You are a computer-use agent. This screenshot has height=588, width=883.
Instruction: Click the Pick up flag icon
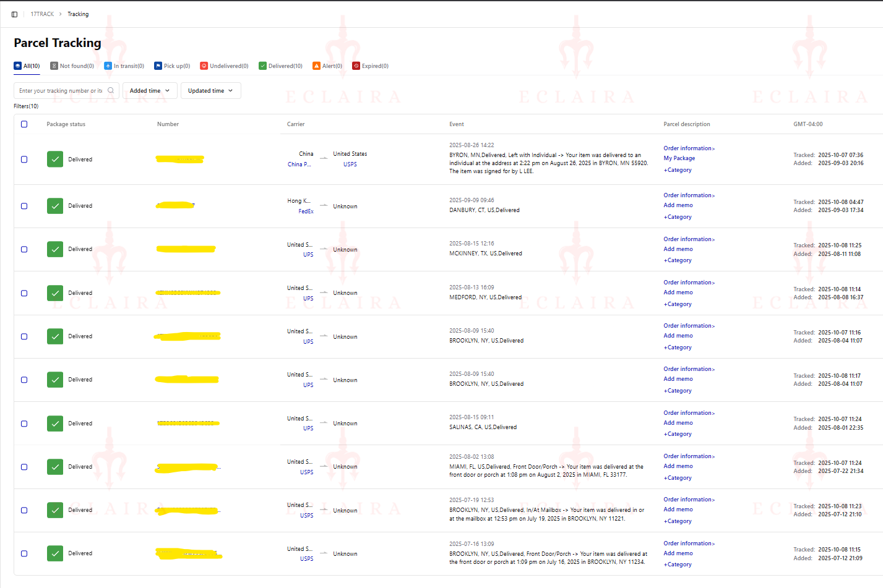pos(158,66)
